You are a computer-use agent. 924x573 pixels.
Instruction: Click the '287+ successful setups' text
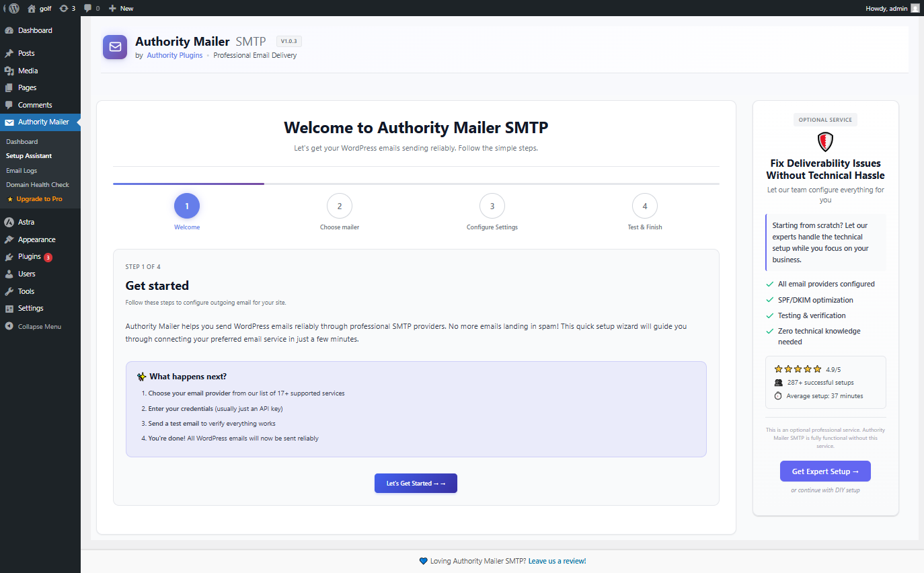point(820,383)
